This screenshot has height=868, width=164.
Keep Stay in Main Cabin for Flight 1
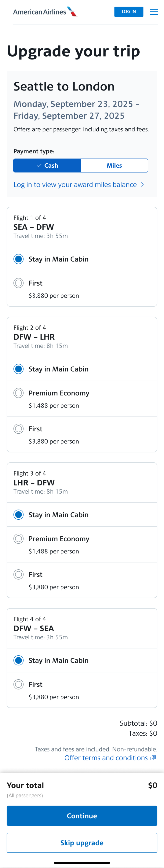(19, 259)
